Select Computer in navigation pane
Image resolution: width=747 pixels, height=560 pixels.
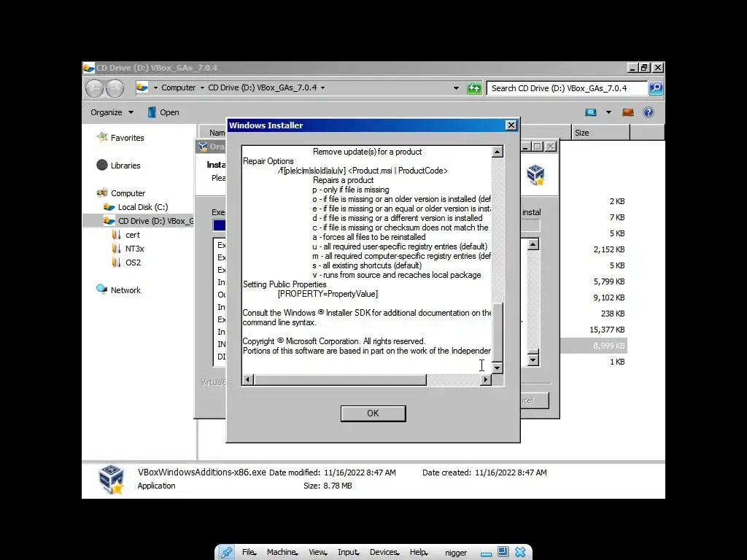(x=128, y=192)
